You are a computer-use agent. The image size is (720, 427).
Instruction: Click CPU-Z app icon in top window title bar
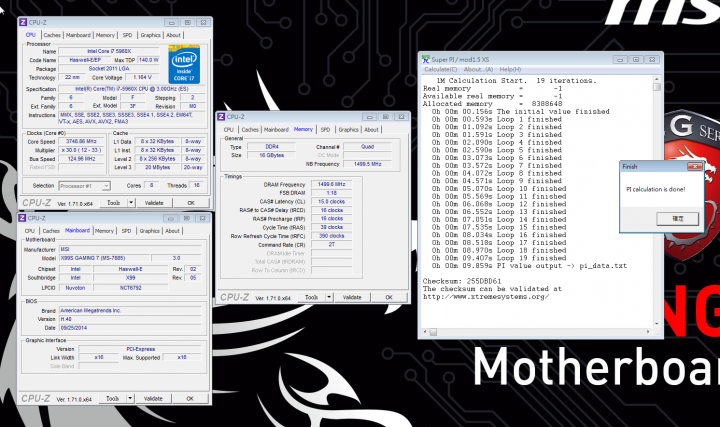click(x=23, y=22)
